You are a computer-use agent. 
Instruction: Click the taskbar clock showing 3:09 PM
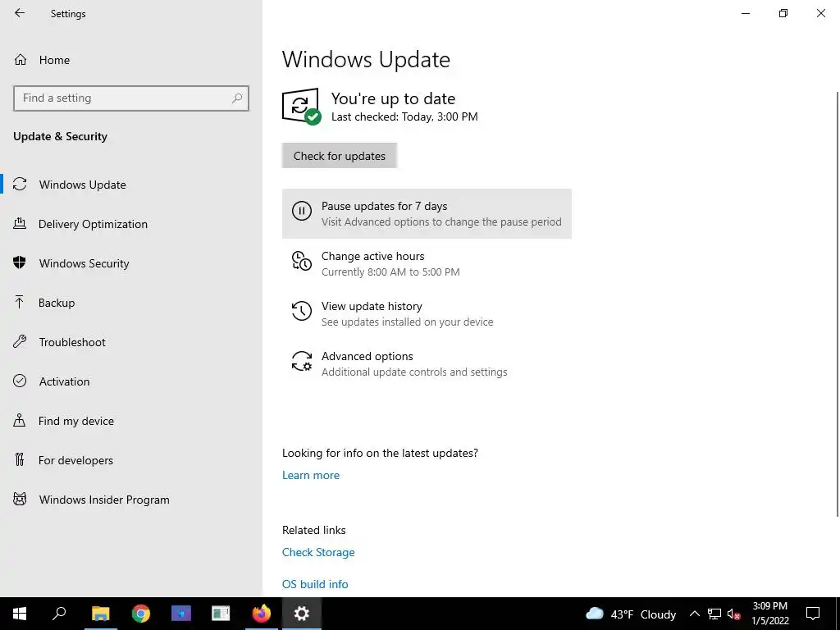click(769, 614)
